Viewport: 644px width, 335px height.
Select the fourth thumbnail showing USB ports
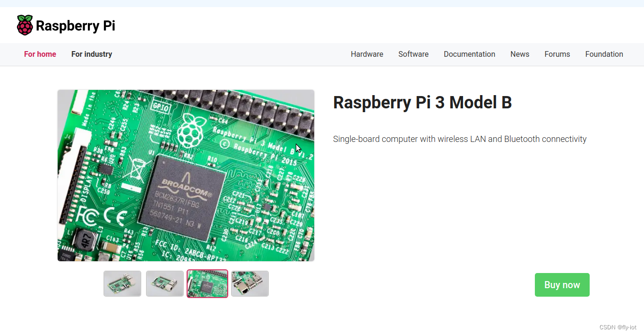[250, 283]
